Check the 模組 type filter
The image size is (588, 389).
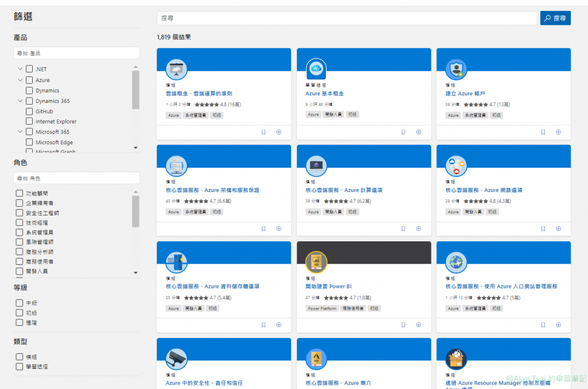pos(20,357)
